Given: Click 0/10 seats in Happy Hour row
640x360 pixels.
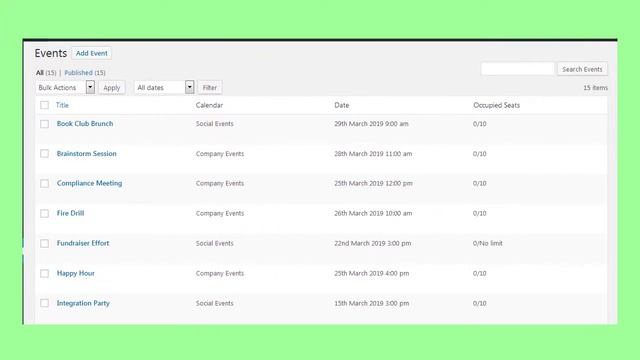Looking at the screenshot, I should (480, 273).
